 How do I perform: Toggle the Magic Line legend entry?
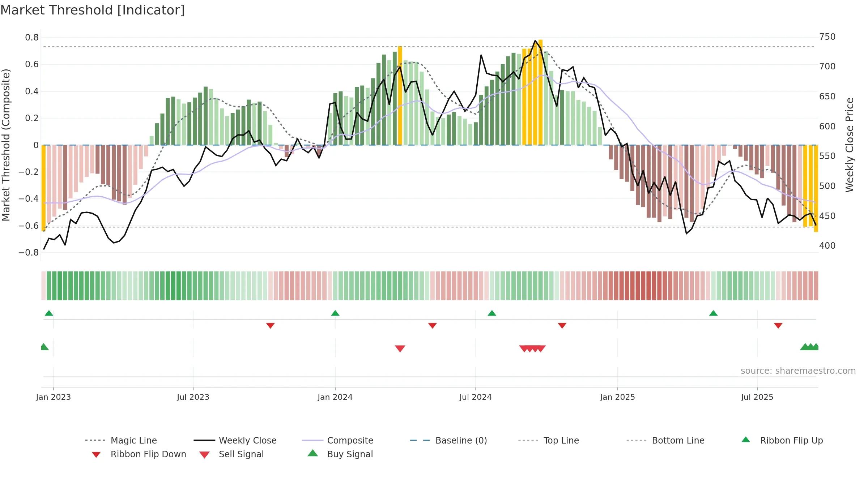click(121, 440)
